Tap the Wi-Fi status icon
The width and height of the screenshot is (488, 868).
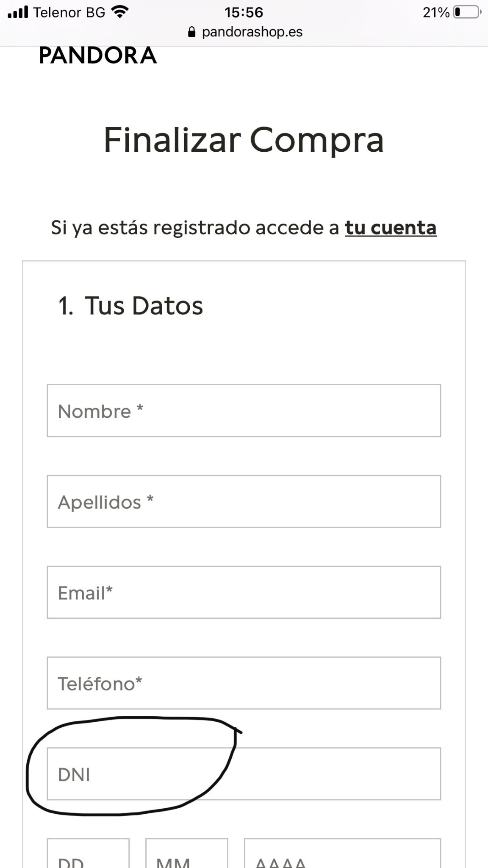pyautogui.click(x=120, y=12)
